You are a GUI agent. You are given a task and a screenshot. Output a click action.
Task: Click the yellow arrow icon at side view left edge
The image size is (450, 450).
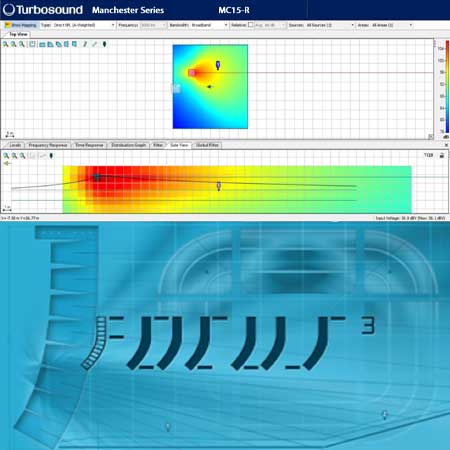(x=7, y=163)
